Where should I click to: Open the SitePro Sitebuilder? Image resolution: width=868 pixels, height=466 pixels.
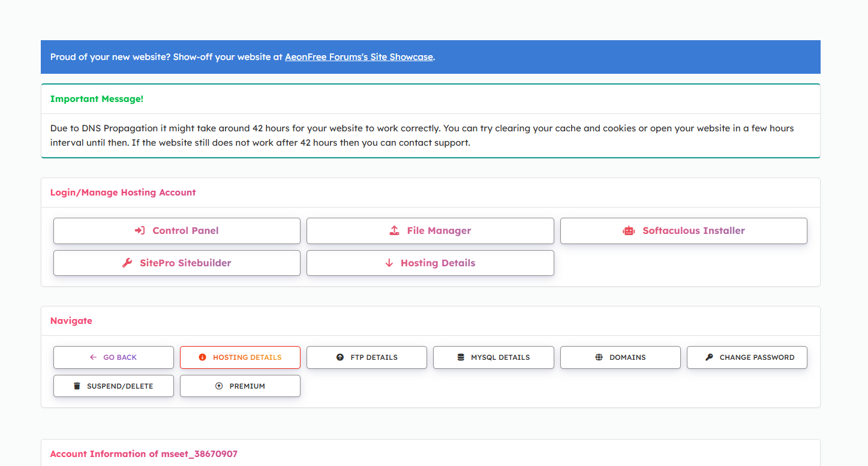[177, 263]
